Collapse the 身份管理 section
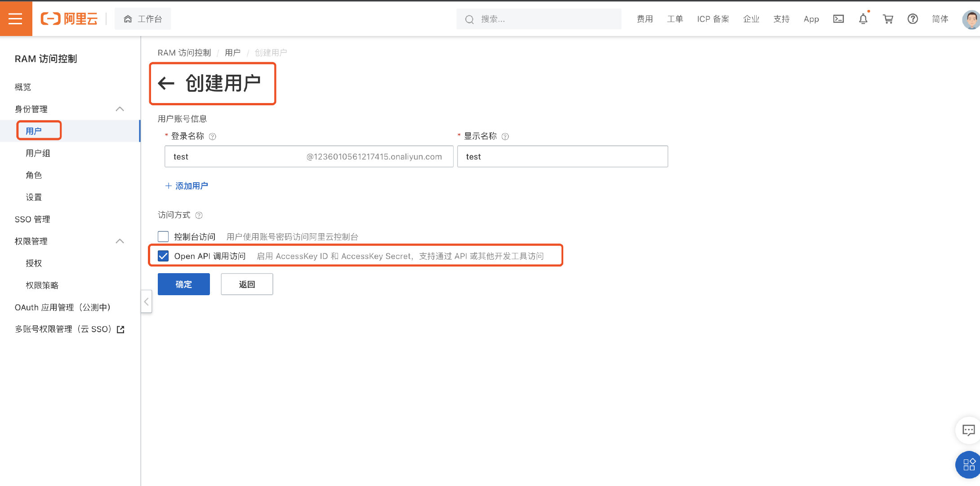The height and width of the screenshot is (486, 980). 120,108
